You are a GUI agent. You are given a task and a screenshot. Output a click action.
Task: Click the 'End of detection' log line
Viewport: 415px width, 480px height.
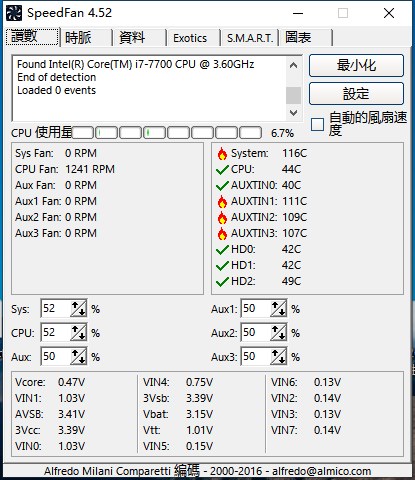pos(57,77)
